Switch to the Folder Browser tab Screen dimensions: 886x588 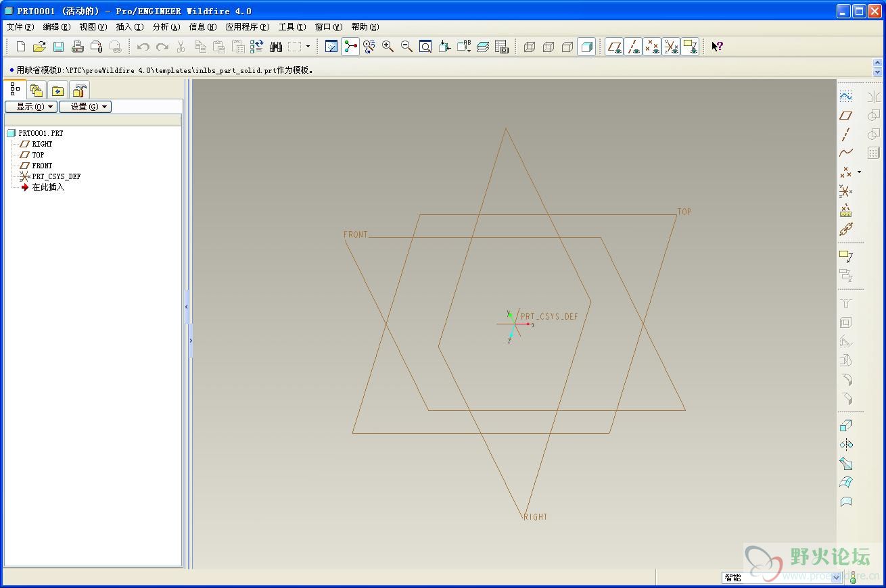37,90
